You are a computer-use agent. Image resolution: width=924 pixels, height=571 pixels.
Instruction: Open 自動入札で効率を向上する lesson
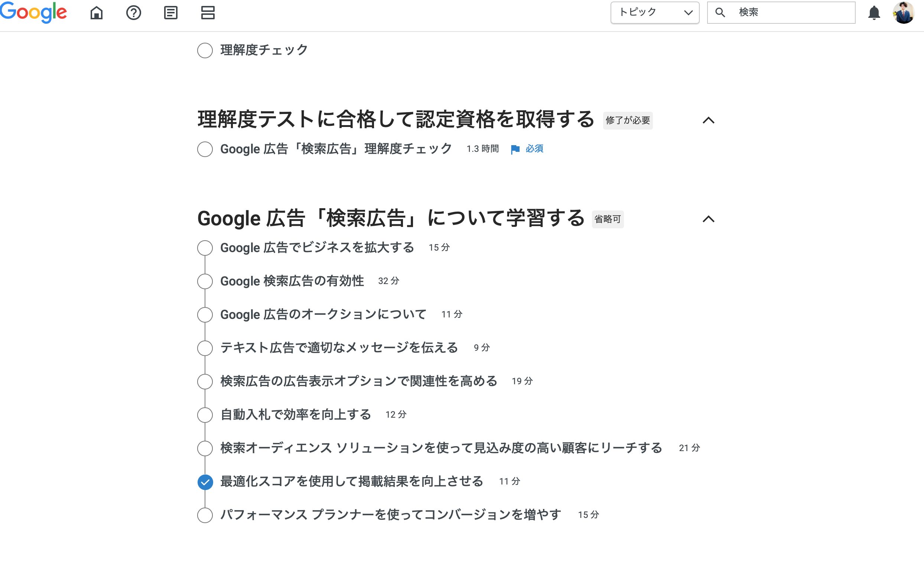[295, 415]
